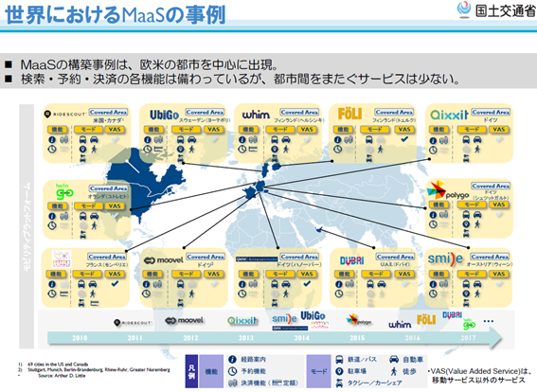The height and width of the screenshot is (392, 537).
Task: Click the 経路案内 info icon in legend
Action: pos(232,359)
